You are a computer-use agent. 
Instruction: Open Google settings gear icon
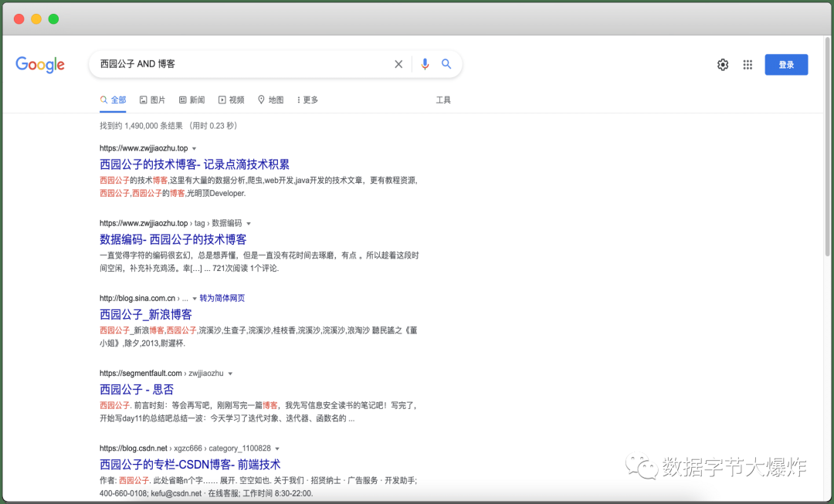pyautogui.click(x=722, y=65)
